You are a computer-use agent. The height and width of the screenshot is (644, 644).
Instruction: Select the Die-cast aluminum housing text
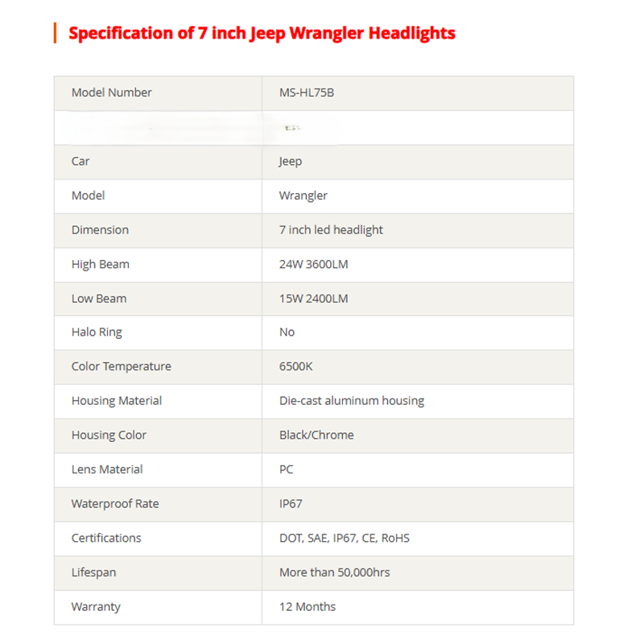click(351, 401)
